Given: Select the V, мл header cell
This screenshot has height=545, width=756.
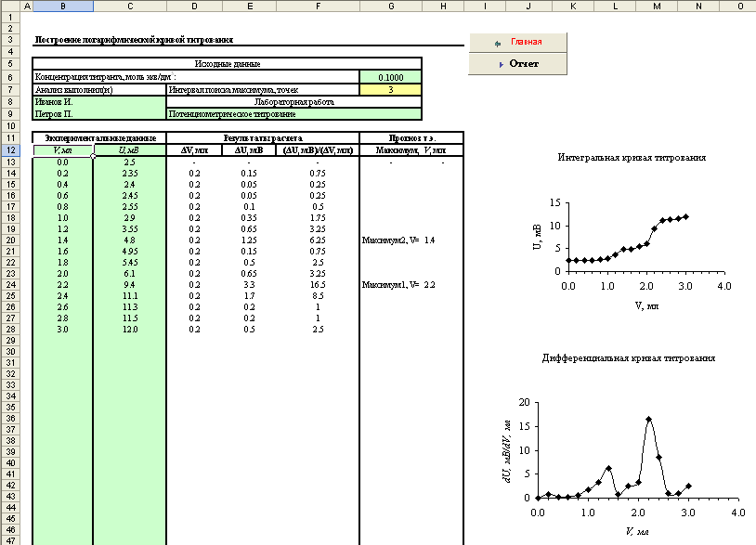Looking at the screenshot, I should point(63,150).
